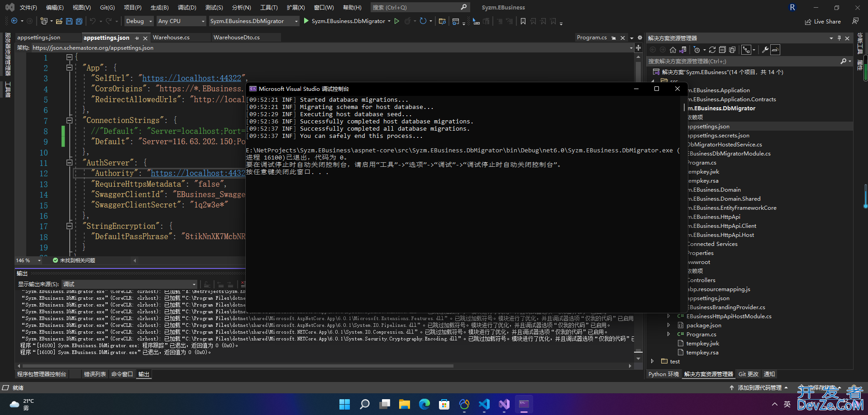Open Properties wrench icon in Solution Explorer
The height and width of the screenshot is (415, 868).
(765, 50)
